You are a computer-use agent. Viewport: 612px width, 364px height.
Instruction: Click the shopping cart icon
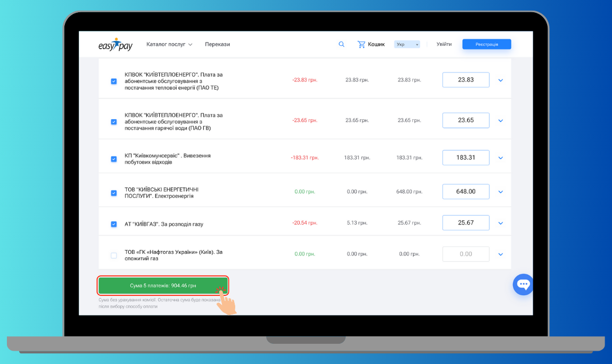coord(361,44)
